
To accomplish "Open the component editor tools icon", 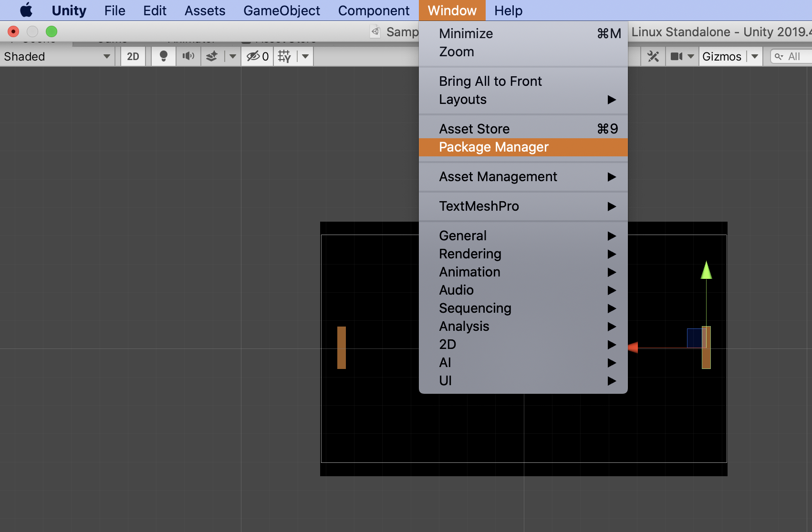I will click(x=653, y=56).
